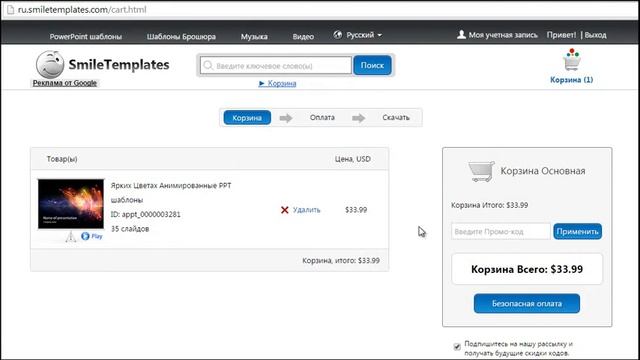Go to the Музыка menu item
The image size is (640, 360).
(254, 36)
